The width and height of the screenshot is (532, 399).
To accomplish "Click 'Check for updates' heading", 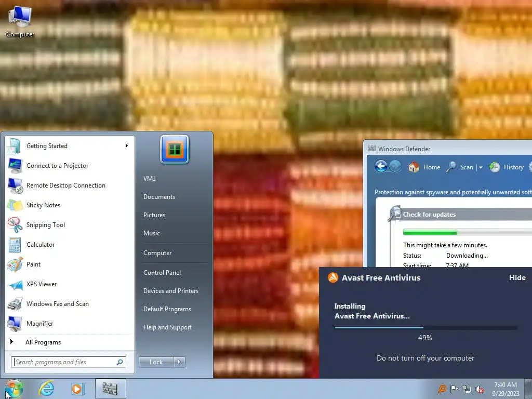I will [x=429, y=215].
